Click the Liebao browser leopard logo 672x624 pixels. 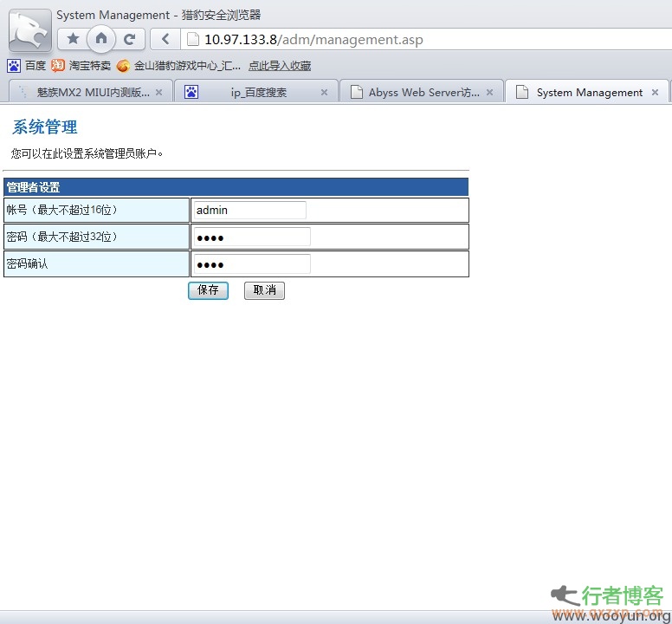pos(29,30)
